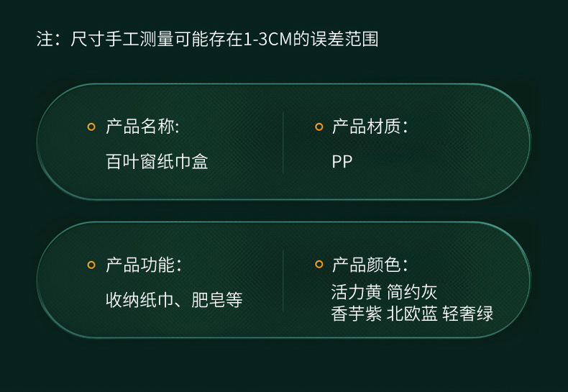
Task: Select the 北欧蓝 color name
Action: [412, 314]
